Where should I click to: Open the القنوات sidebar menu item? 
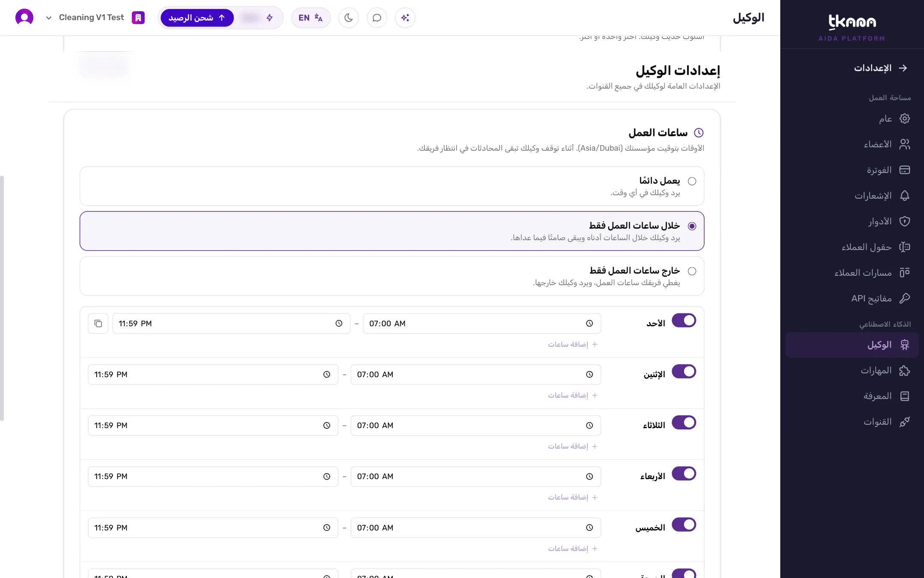852,422
